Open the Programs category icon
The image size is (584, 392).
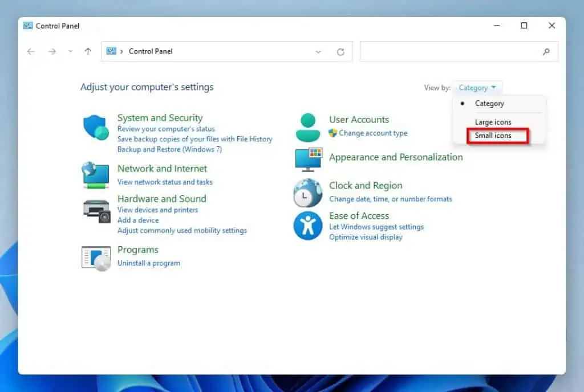(96, 258)
